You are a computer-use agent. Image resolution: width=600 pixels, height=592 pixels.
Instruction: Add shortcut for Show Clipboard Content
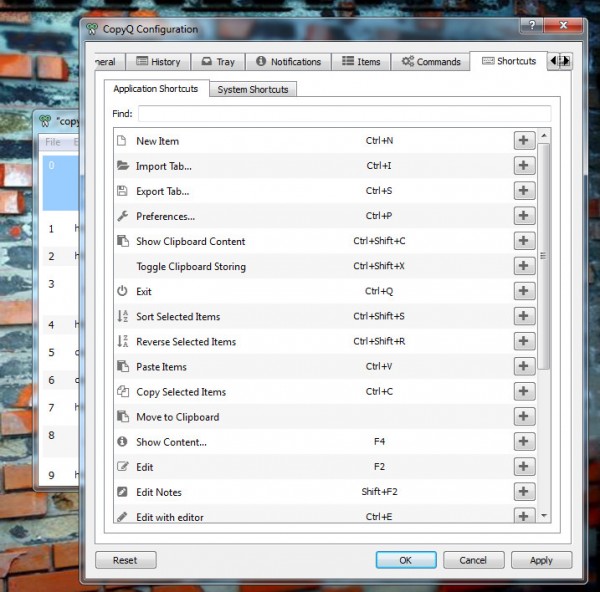pos(524,241)
